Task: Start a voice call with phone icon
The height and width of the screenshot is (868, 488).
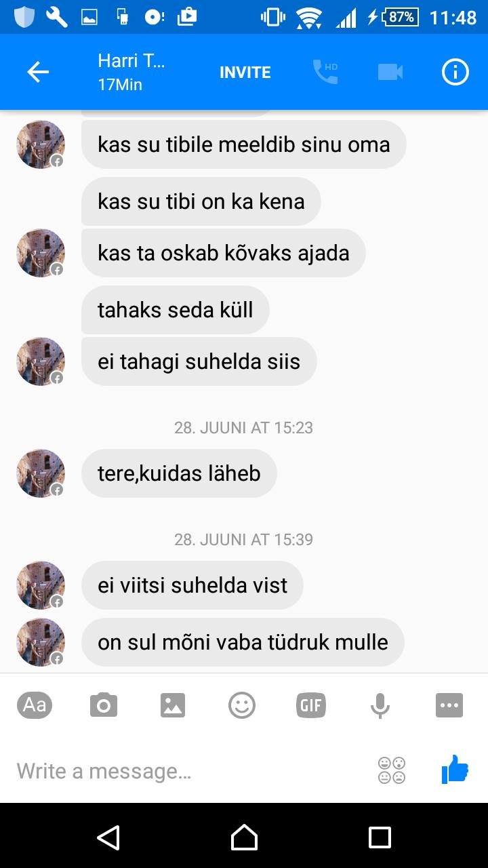Action: point(325,72)
